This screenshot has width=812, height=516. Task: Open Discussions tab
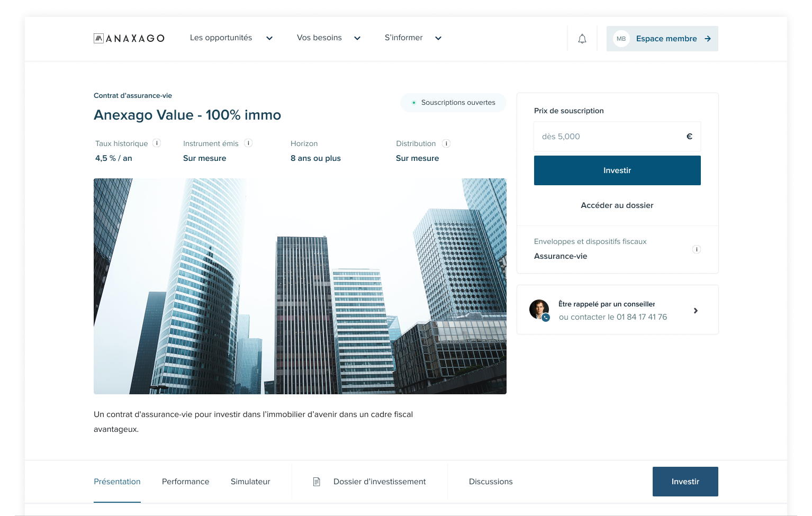pos(491,482)
